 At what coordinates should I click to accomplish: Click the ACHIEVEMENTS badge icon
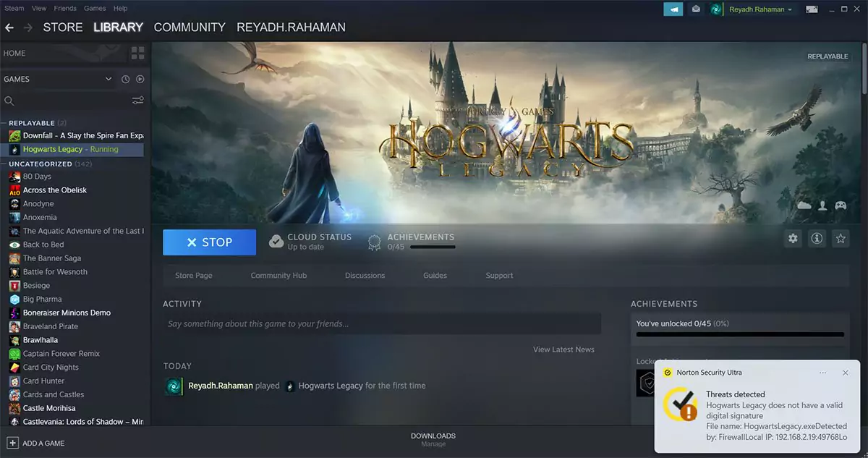point(374,242)
